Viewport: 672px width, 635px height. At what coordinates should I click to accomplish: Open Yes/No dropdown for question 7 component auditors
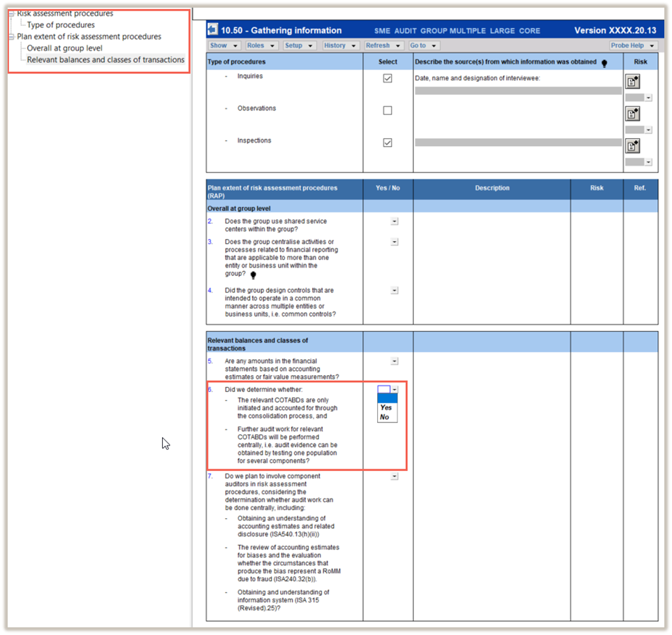[394, 476]
